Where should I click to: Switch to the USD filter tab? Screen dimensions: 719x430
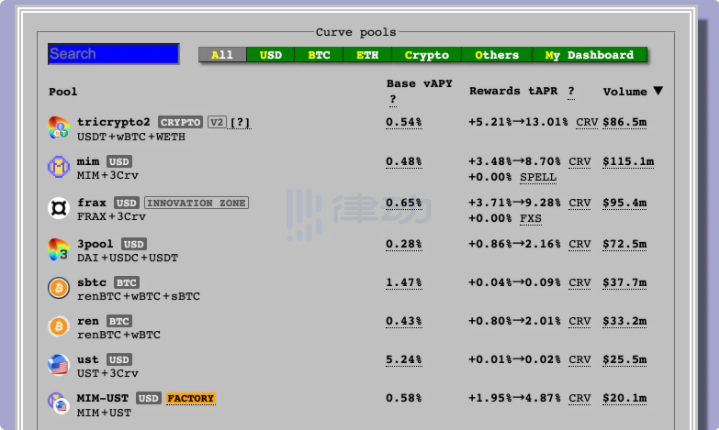[271, 55]
